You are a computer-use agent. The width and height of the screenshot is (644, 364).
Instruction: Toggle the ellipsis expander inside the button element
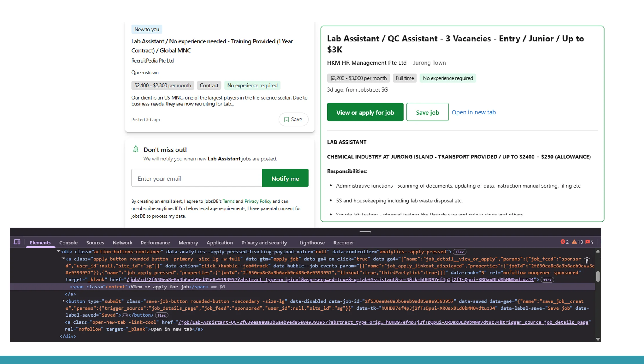(x=125, y=315)
